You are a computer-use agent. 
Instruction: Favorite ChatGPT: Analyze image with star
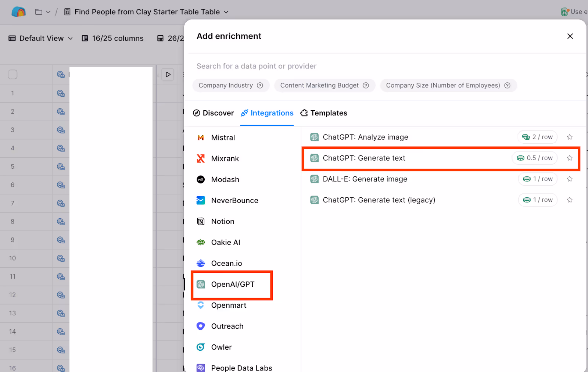[570, 137]
